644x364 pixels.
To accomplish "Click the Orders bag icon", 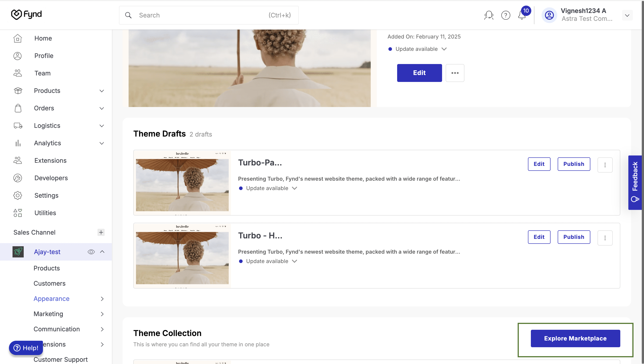I will 18,108.
